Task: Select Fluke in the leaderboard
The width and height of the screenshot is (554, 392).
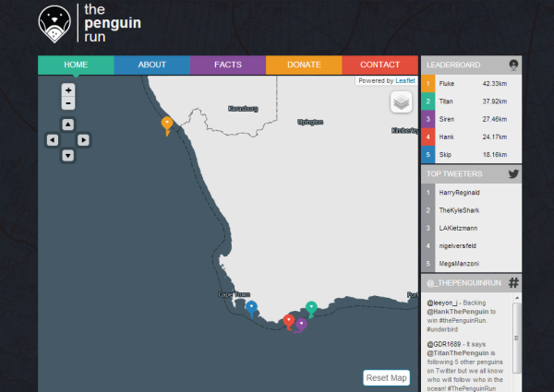Action: (x=447, y=84)
